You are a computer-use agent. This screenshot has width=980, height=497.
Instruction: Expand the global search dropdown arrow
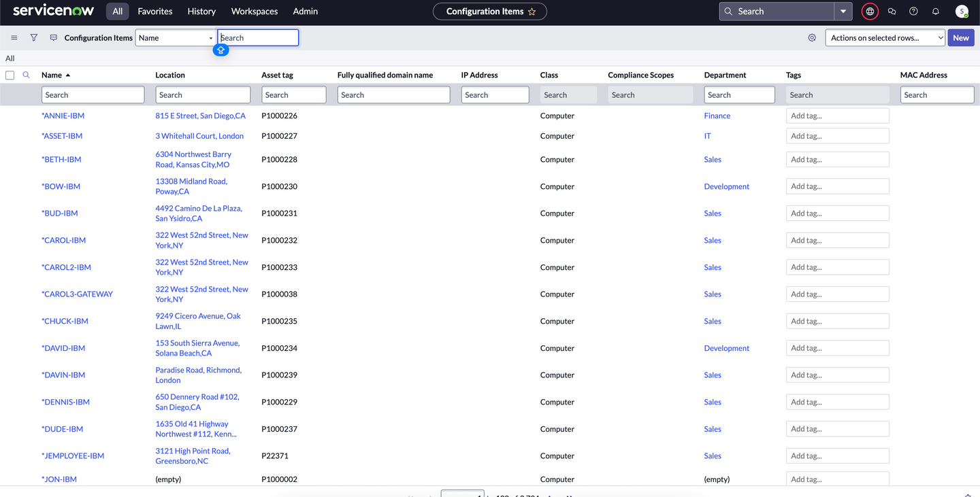tap(843, 12)
